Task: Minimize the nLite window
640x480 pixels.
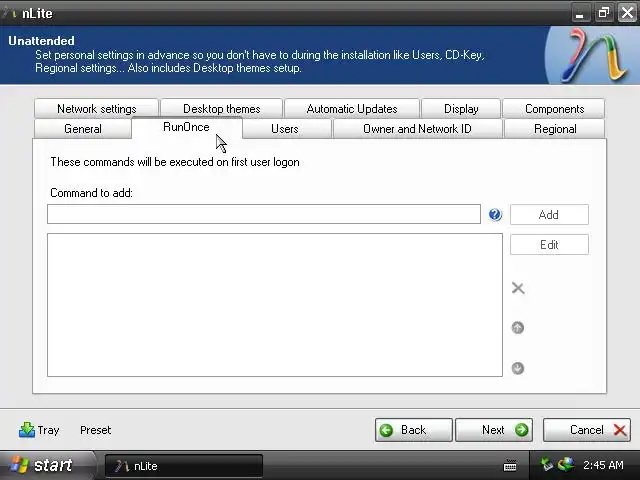Action: 580,13
